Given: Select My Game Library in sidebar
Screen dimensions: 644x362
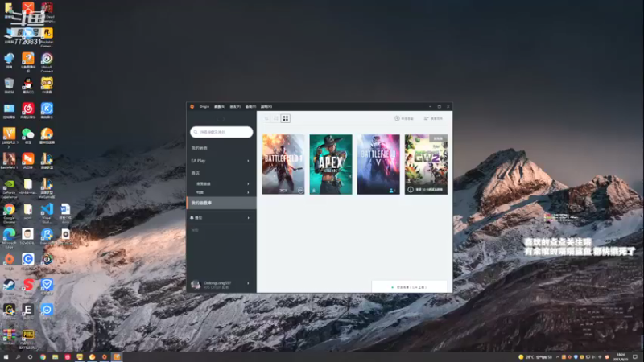Looking at the screenshot, I should tap(221, 203).
